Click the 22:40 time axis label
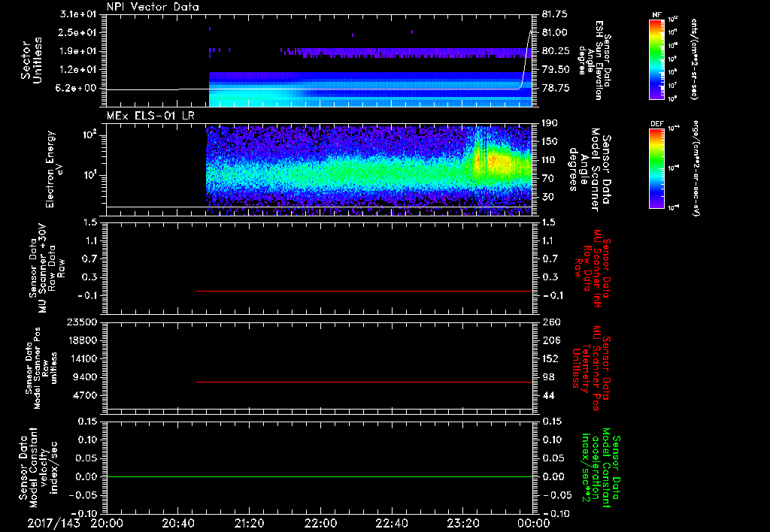This screenshot has height=532, width=770. coord(391,523)
